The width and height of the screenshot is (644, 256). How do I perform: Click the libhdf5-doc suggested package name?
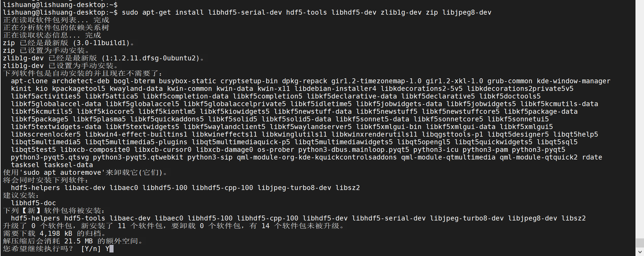[x=34, y=203]
